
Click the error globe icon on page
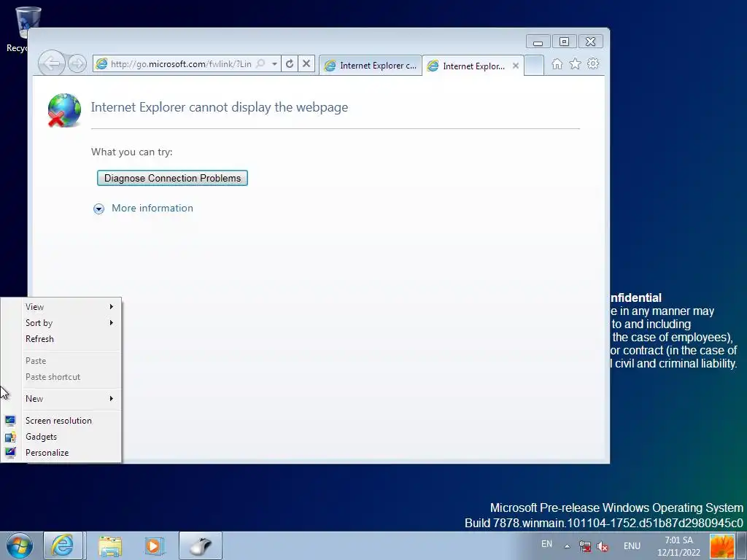point(64,111)
